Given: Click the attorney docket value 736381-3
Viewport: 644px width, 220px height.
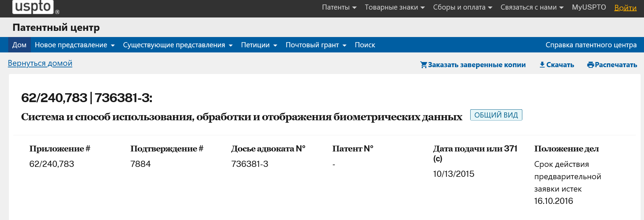Looking at the screenshot, I should [250, 164].
